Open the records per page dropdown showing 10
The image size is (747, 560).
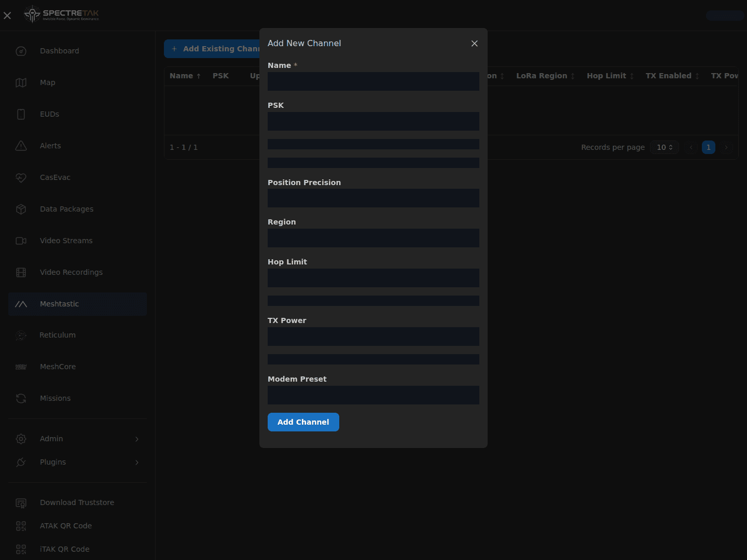665,147
